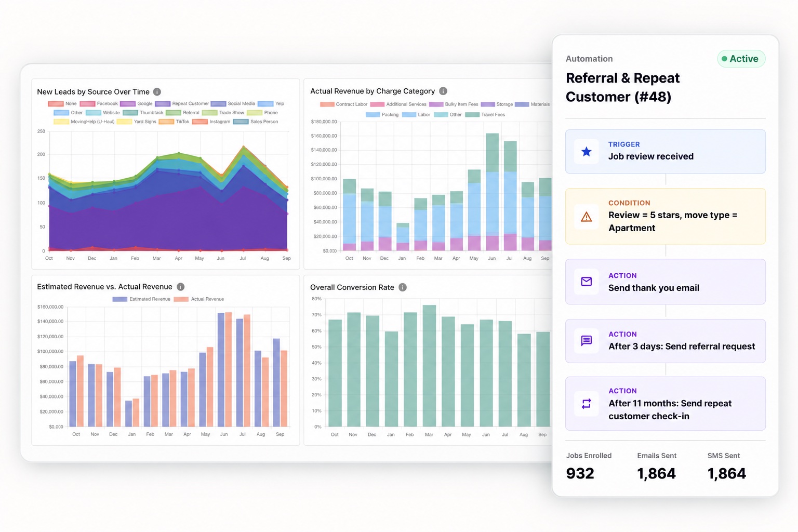The image size is (798, 532).
Task: Toggle the Trade Show legend entry
Action: (223, 113)
